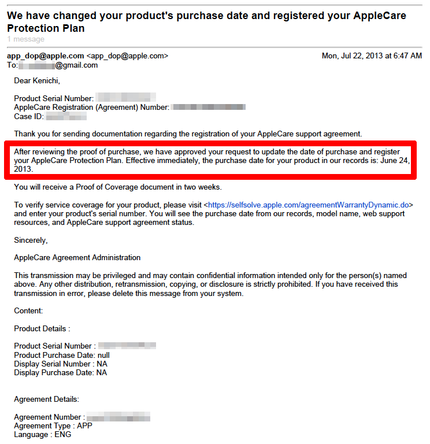This screenshot has height=444, width=430.
Task: Click the 'Agreement Details:' heading
Action: pyautogui.click(x=46, y=399)
